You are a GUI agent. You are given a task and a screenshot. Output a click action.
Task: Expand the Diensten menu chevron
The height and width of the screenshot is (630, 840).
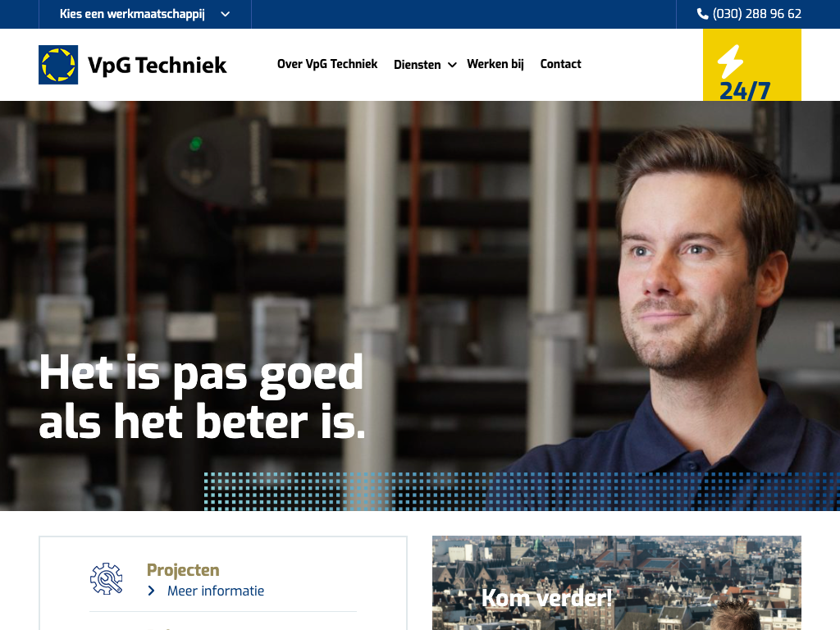point(452,65)
